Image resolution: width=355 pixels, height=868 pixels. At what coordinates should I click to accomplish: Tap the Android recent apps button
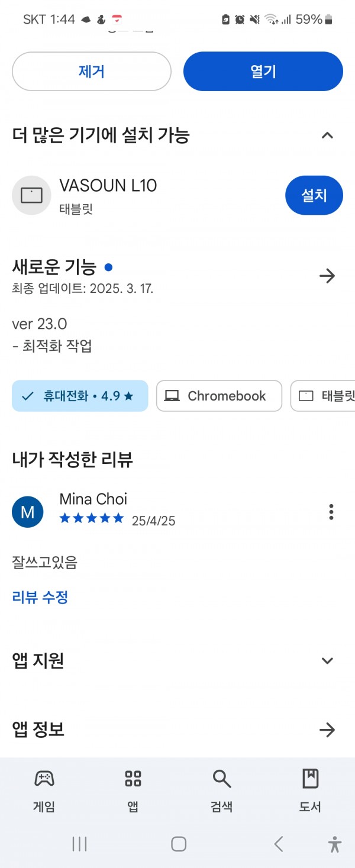(x=79, y=844)
